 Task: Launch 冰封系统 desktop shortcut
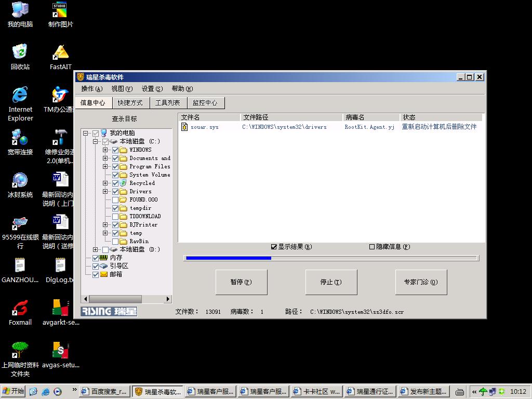point(20,185)
